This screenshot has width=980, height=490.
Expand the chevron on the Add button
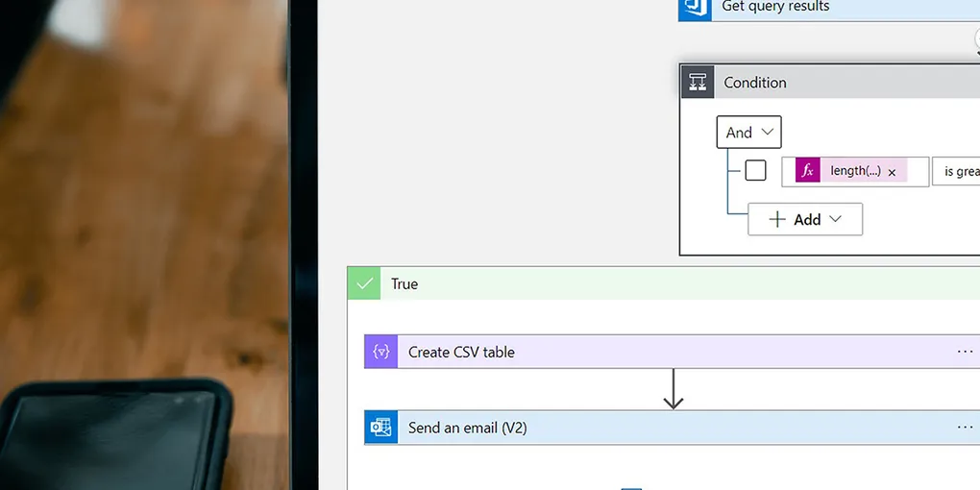pos(835,219)
